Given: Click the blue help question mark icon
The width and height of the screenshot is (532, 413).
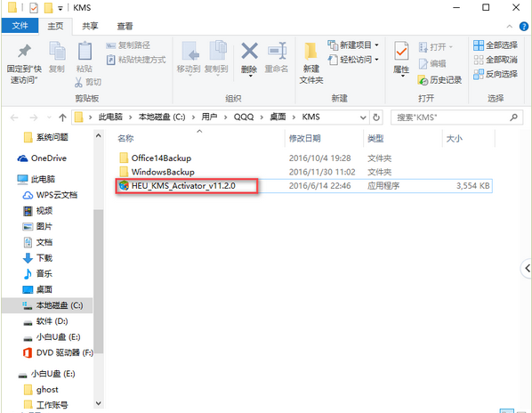Looking at the screenshot, I should click(523, 26).
